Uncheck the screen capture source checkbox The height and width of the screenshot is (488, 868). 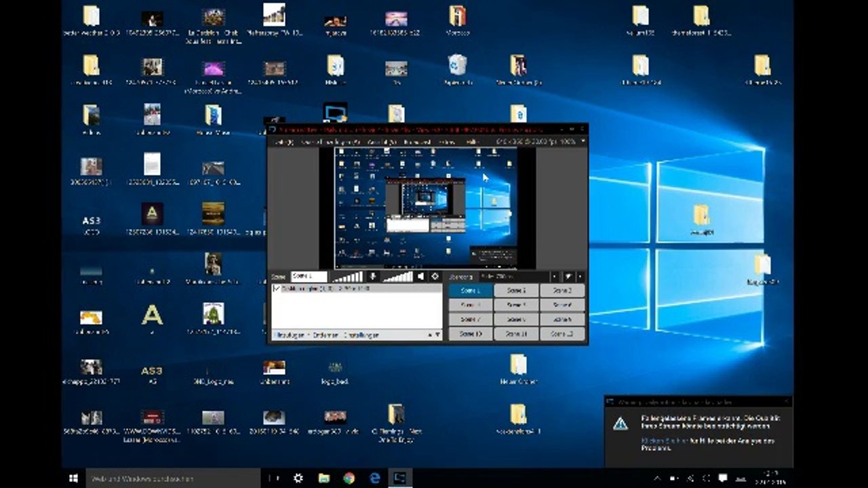coord(276,289)
